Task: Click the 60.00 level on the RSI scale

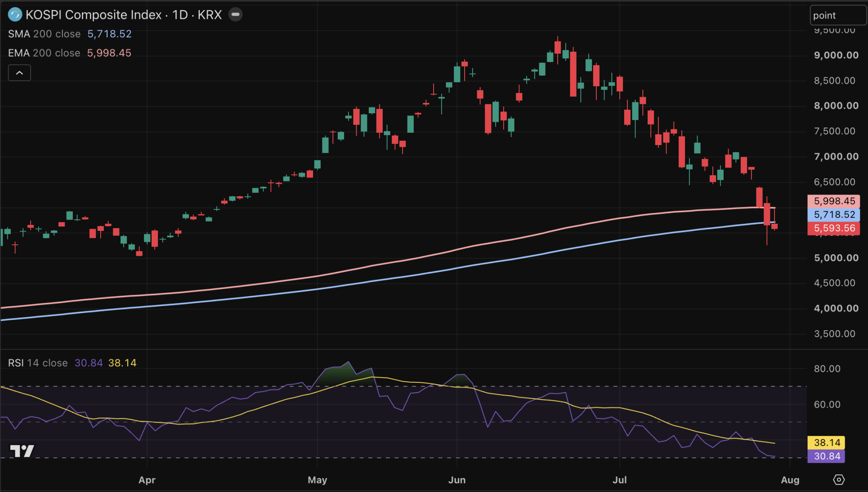Action: point(827,405)
